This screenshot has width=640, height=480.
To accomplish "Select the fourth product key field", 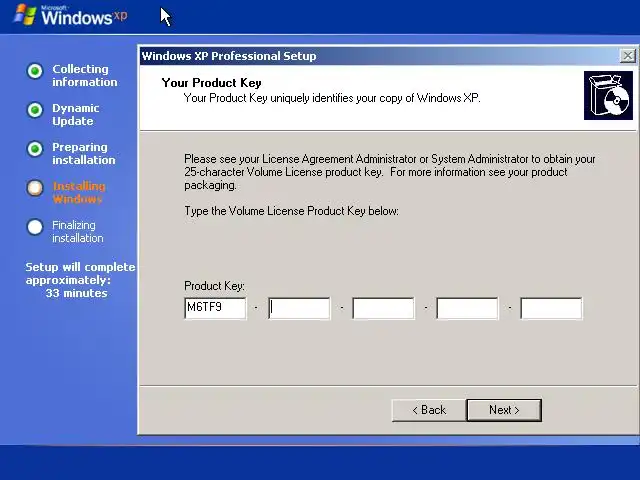I will (x=467, y=308).
